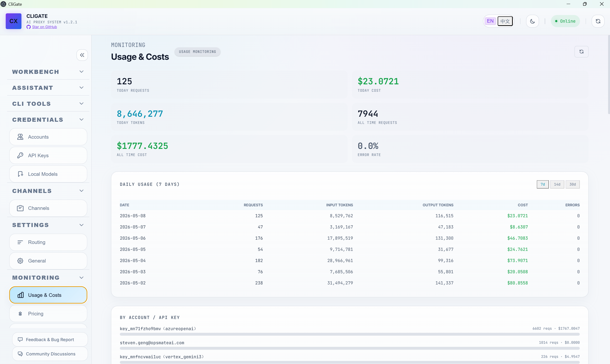Click the All Time Requests value 7944
The image size is (610, 364).
coord(368,114)
